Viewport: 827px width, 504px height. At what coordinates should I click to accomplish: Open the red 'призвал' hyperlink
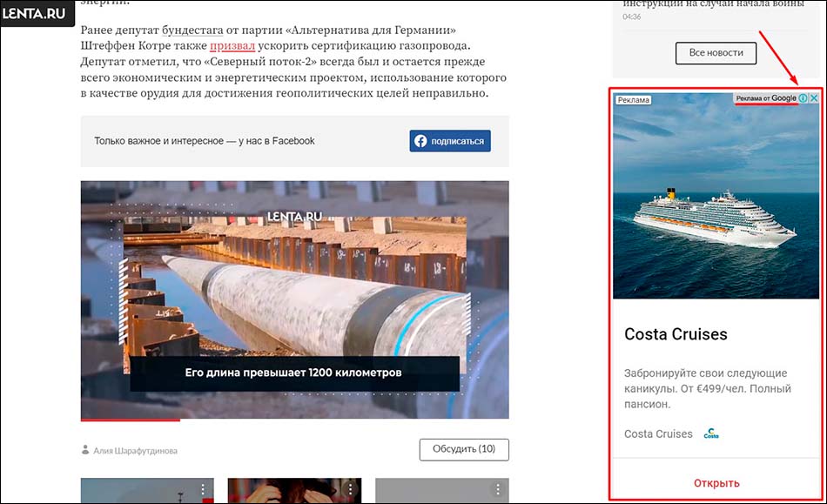232,45
